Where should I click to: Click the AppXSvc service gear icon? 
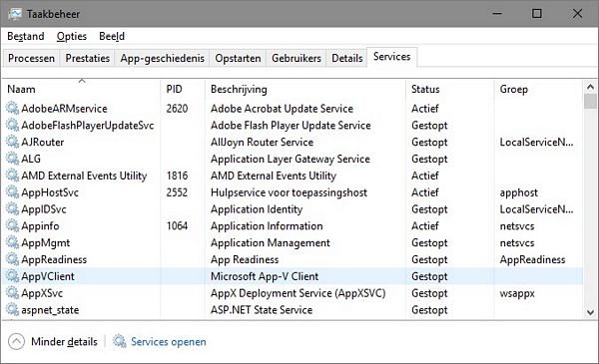[x=13, y=293]
